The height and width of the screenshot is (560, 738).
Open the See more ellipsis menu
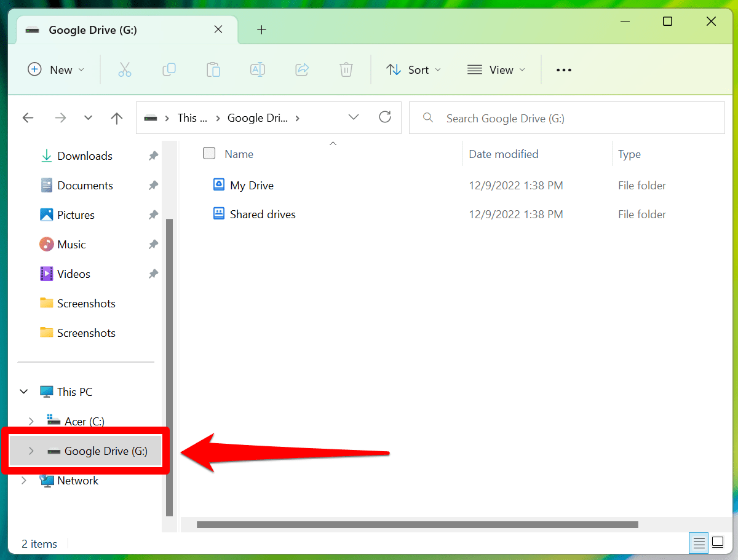564,69
